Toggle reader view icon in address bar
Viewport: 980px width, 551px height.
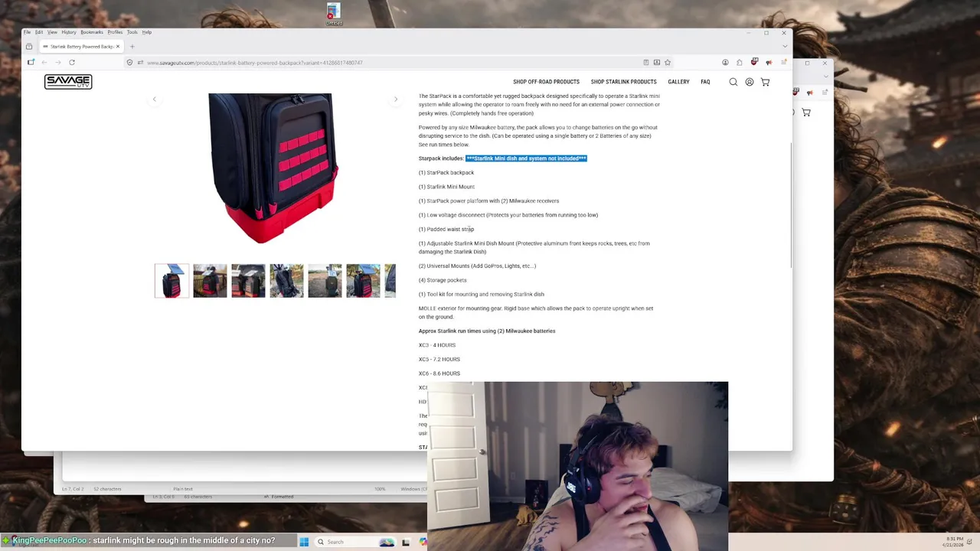coord(646,63)
